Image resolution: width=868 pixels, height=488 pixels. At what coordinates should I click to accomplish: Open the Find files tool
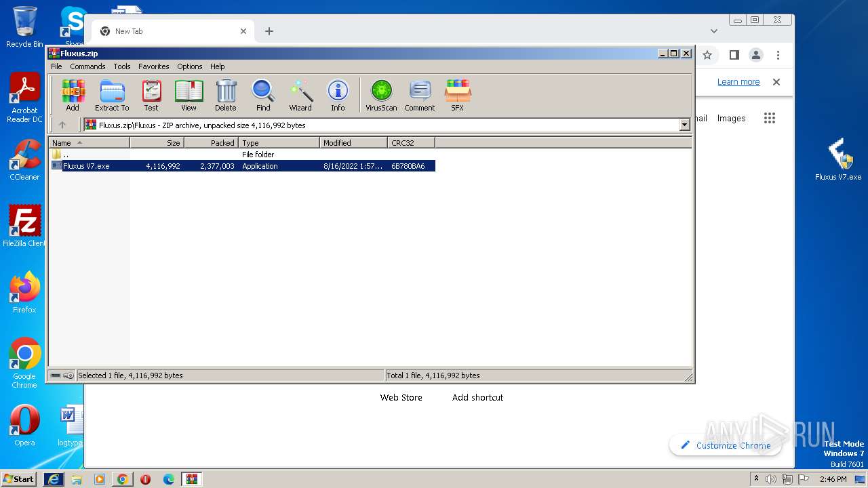[263, 96]
